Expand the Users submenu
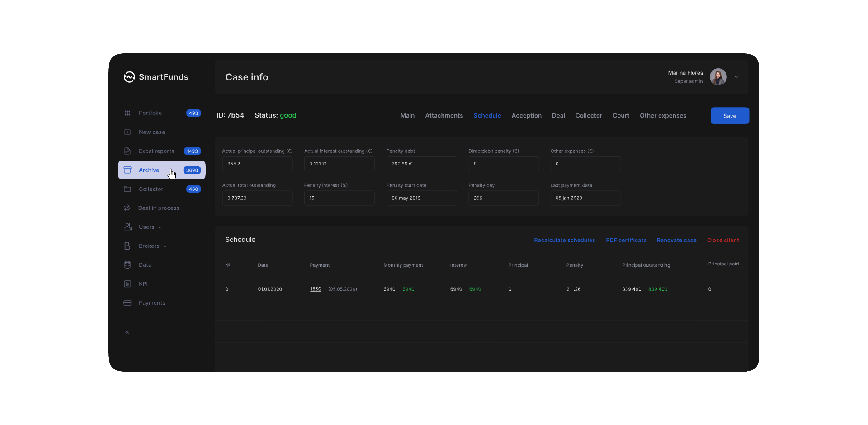The width and height of the screenshot is (868, 425). pos(160,227)
